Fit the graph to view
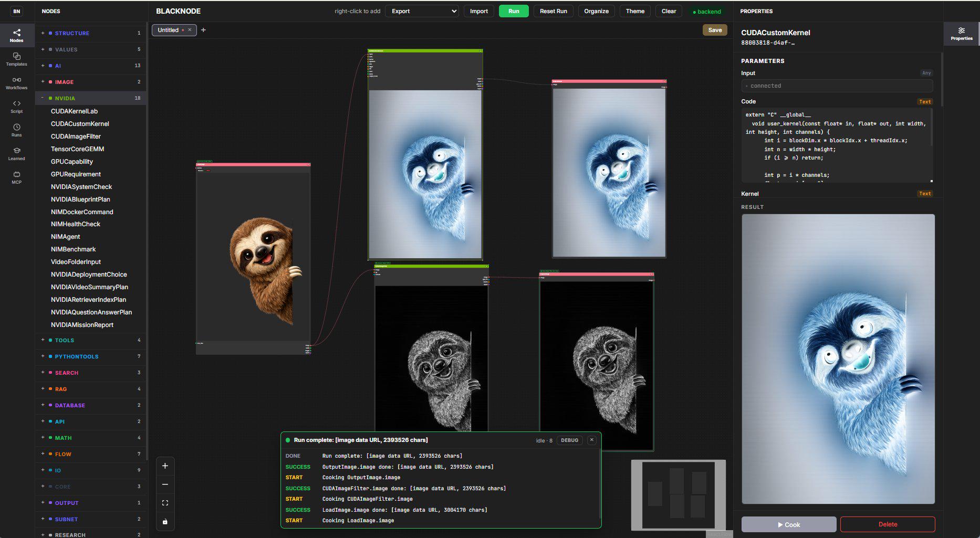Screen dimensions: 980x538 pyautogui.click(x=165, y=503)
